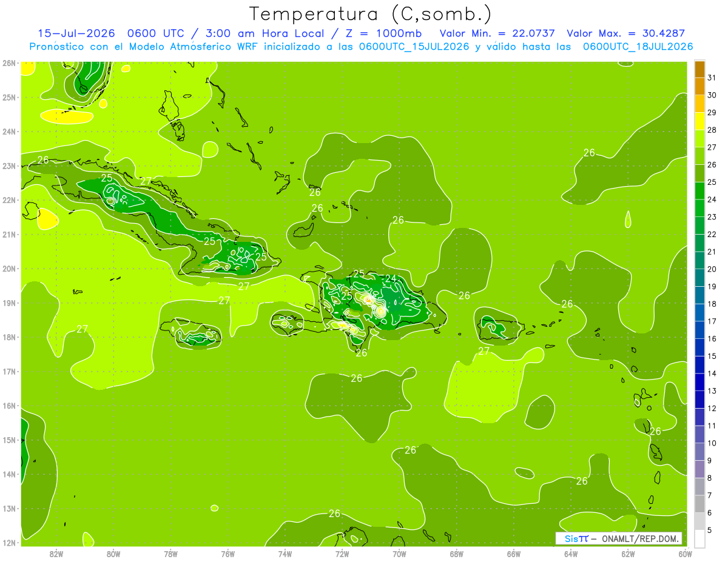Click the color bar value label 18
The image size is (728, 562).
coord(712,304)
